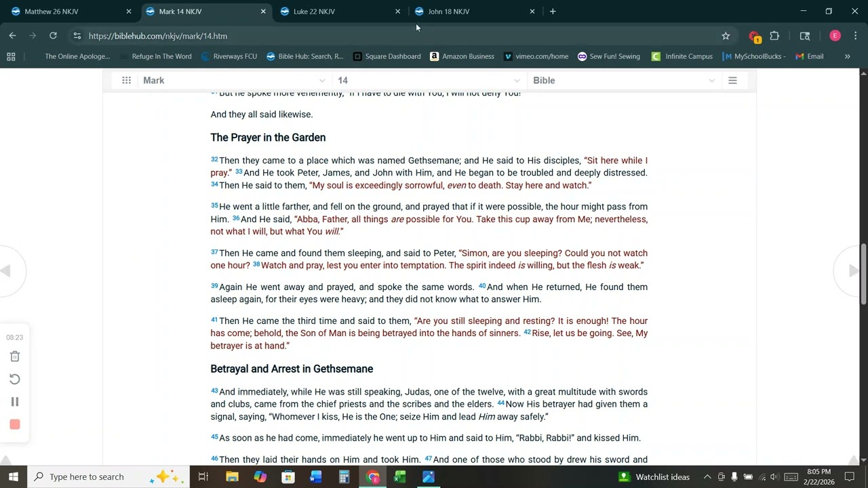
Task: Click verse number 44 link
Action: click(x=501, y=403)
